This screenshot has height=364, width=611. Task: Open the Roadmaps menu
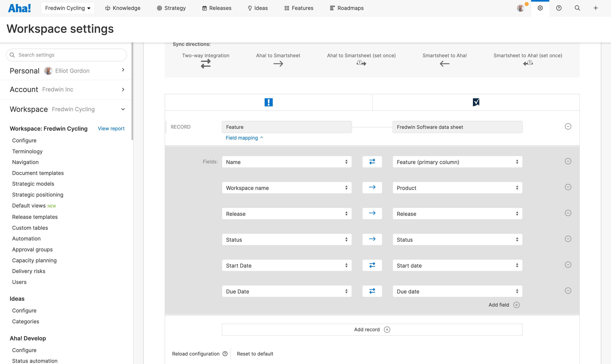[347, 8]
